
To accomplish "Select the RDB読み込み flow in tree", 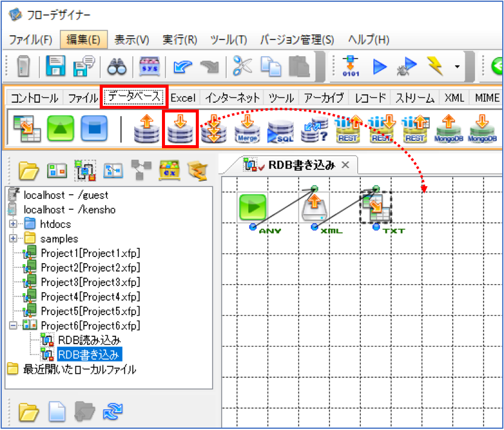I will point(89,340).
